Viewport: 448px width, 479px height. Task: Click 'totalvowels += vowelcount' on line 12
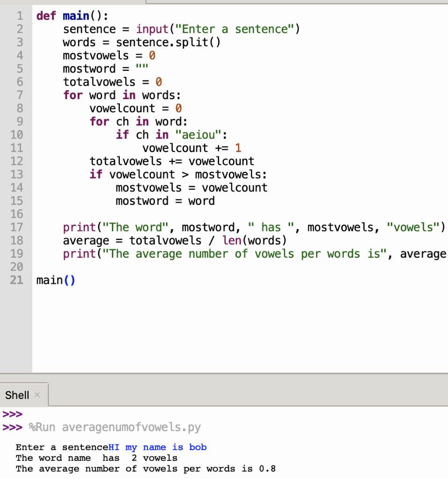(172, 161)
